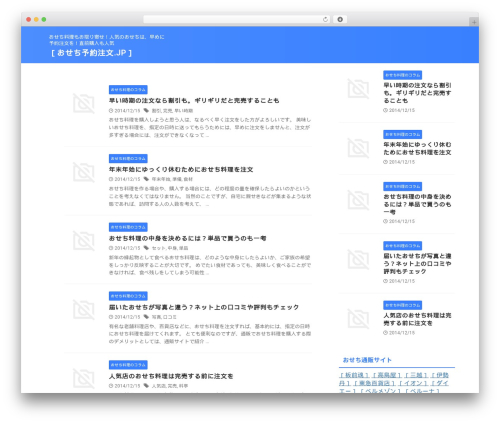Viewport: 500px width, 423px height.
Task: Open the 東急百貨店 sidebar link
Action: click(374, 383)
